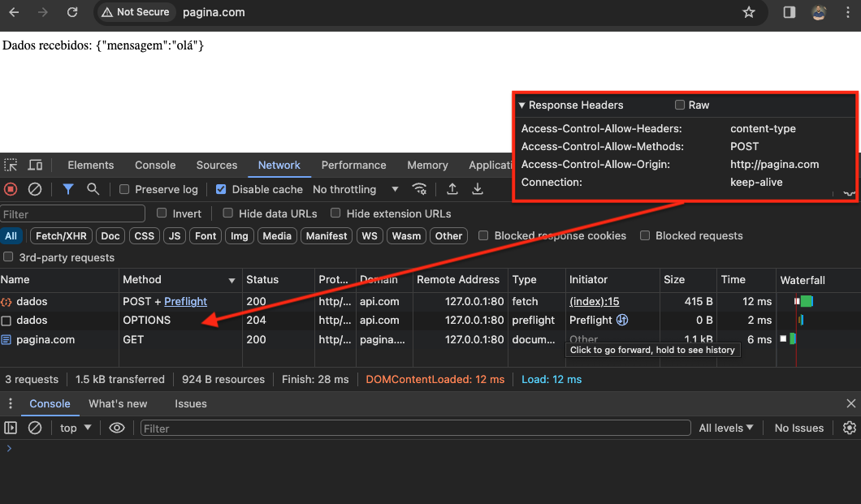Collapse the Response Headers section
Image resolution: width=861 pixels, height=504 pixels.
pyautogui.click(x=522, y=105)
